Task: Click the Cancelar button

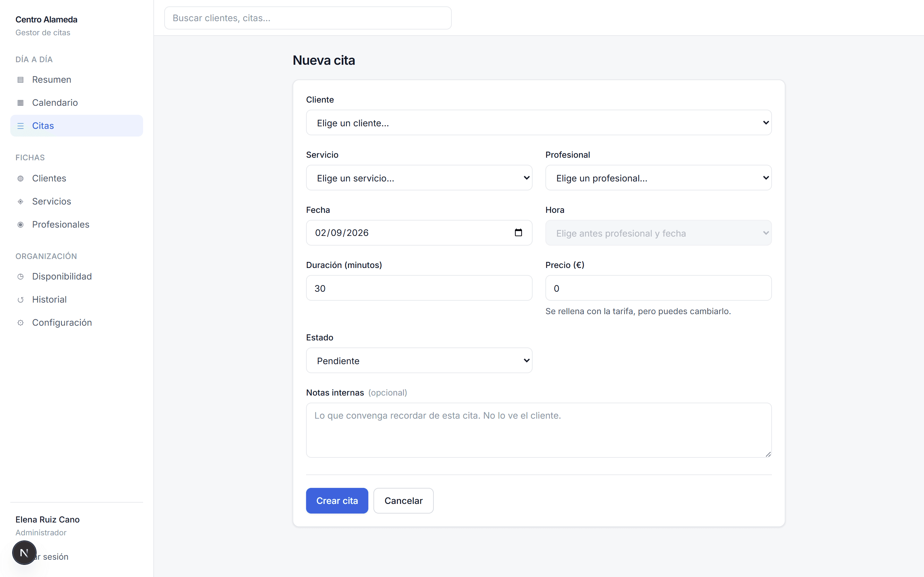Action: pos(403,500)
